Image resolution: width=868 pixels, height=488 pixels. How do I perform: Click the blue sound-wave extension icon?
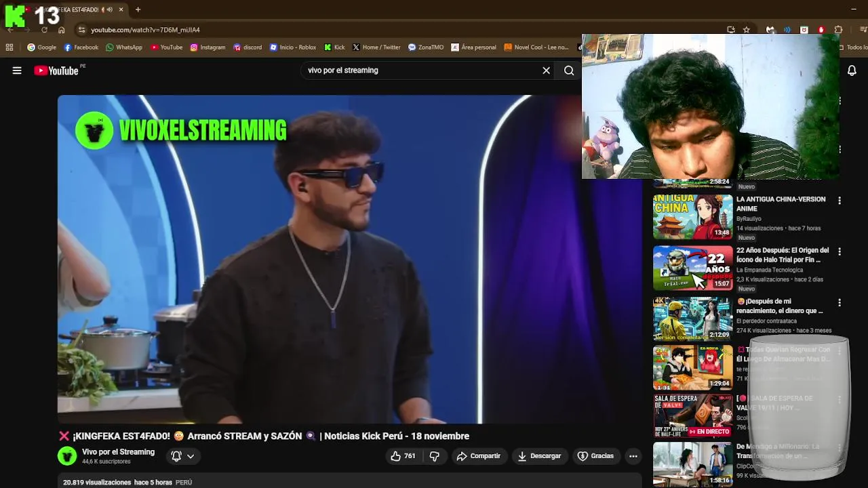point(787,30)
